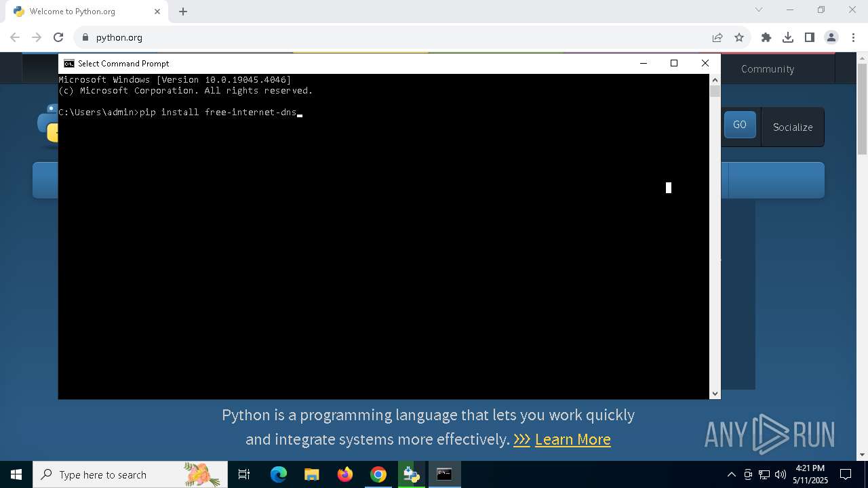Image resolution: width=868 pixels, height=488 pixels.
Task: Open Task View on taskbar
Action: (244, 474)
